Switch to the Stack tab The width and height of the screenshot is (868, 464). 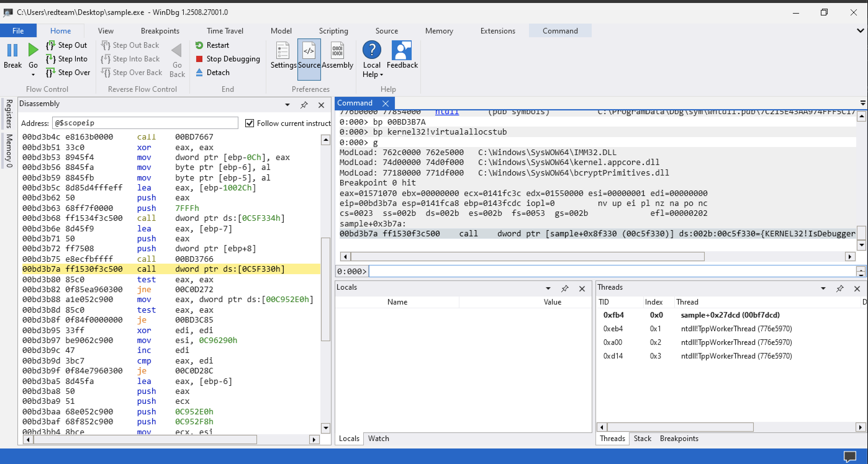[642, 438]
